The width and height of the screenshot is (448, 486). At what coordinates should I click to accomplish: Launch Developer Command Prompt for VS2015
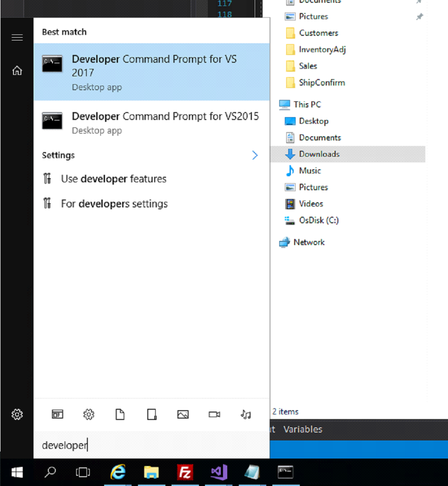tap(152, 123)
